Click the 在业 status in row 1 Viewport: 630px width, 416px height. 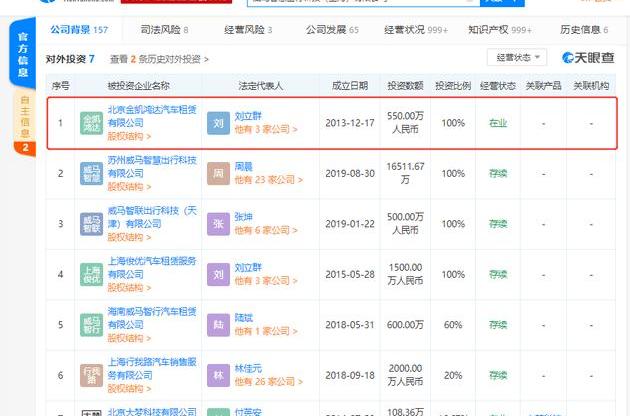[498, 123]
